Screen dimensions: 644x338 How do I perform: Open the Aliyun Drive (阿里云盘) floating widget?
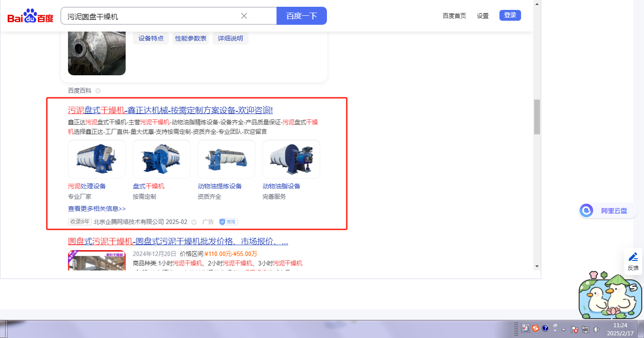click(x=608, y=210)
